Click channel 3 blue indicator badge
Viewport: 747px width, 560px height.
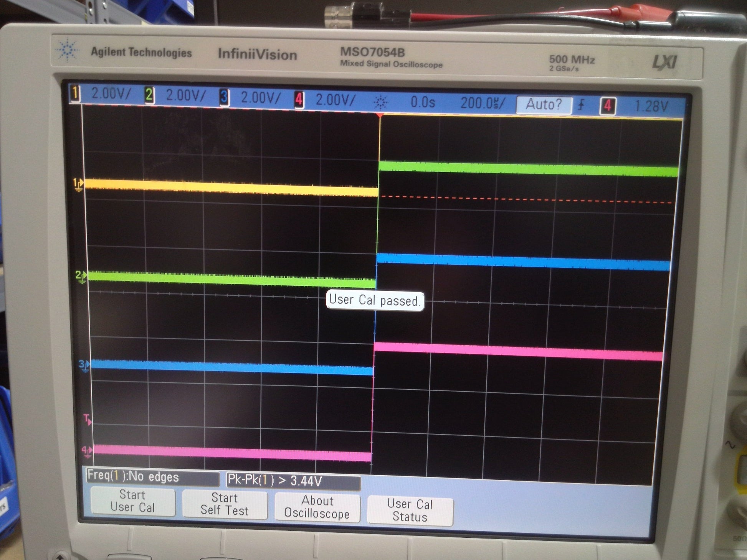pos(224,98)
